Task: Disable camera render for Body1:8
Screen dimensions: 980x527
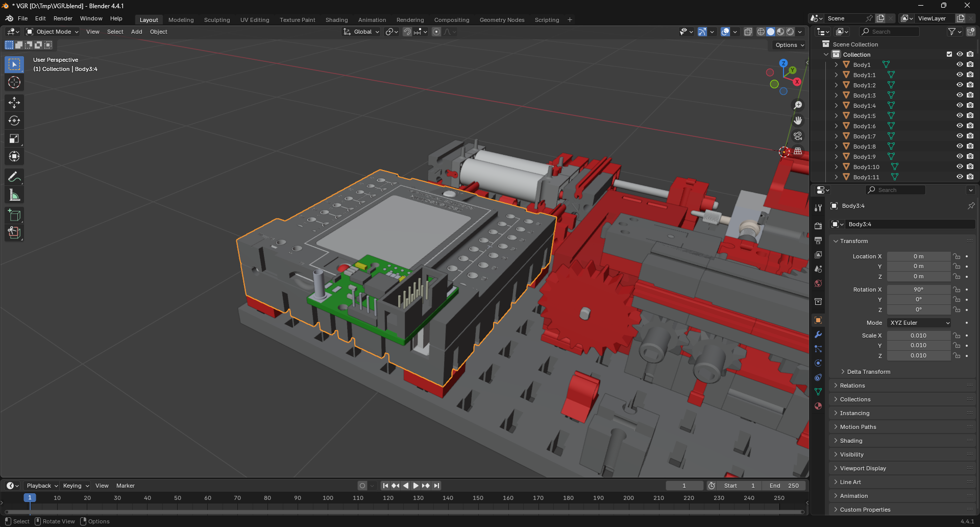Action: [x=970, y=146]
